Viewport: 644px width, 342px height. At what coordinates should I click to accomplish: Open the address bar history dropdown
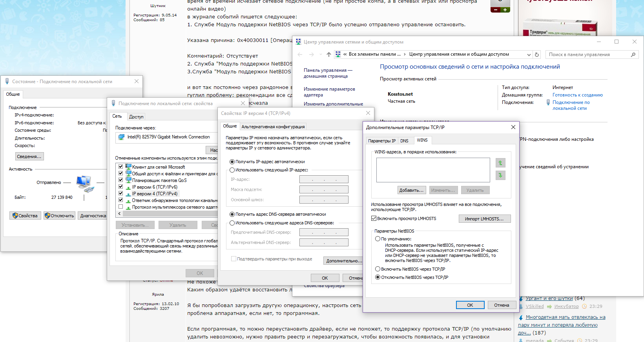(x=529, y=55)
